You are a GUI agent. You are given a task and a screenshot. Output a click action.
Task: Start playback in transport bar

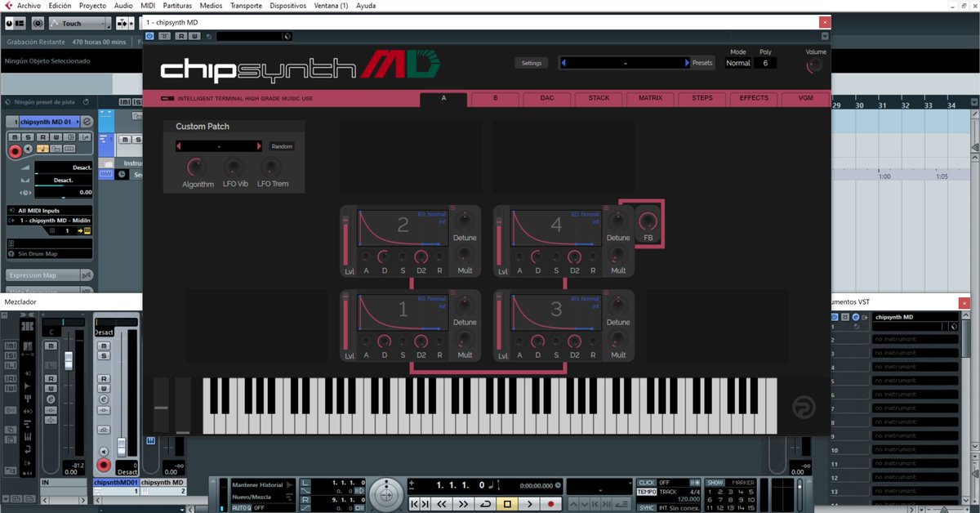(x=529, y=504)
